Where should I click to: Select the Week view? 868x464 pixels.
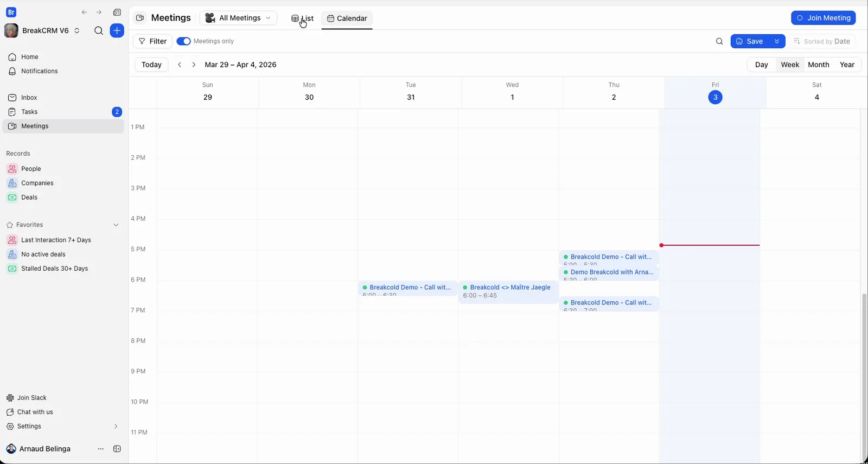(790, 65)
